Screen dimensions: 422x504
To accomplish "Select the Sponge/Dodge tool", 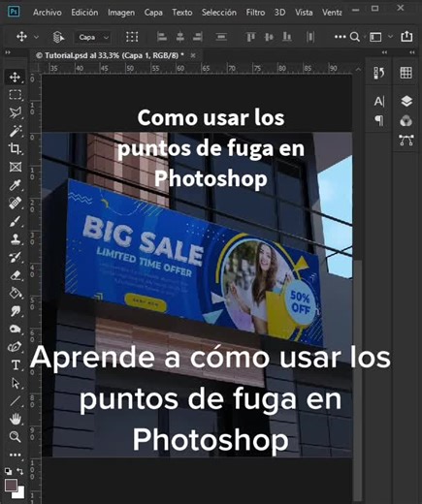I will pyautogui.click(x=16, y=329).
